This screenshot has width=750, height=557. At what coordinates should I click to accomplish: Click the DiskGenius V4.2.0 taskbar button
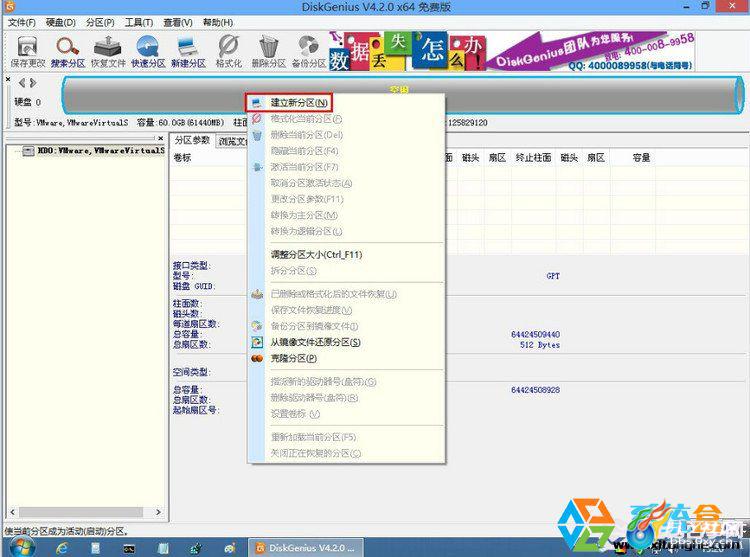[306, 547]
